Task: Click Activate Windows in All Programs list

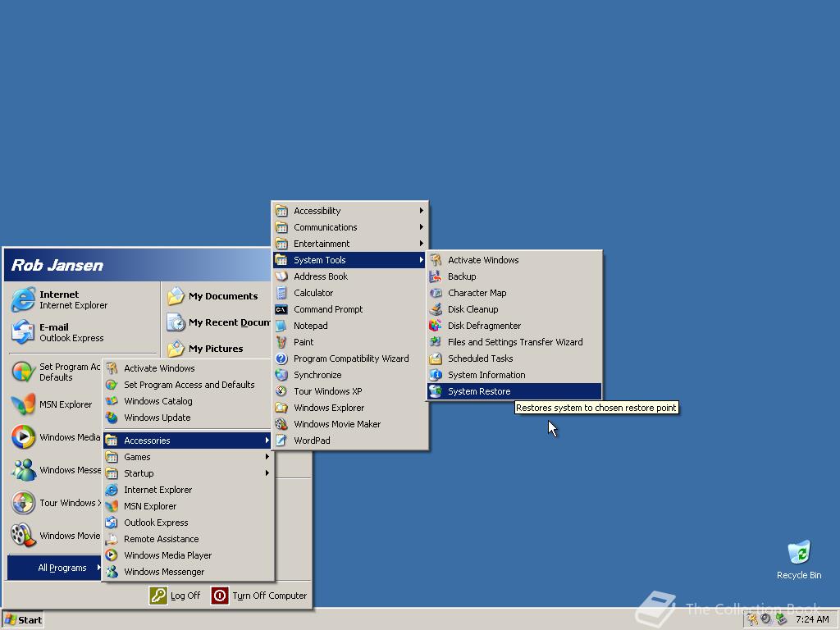Action: 188,368
